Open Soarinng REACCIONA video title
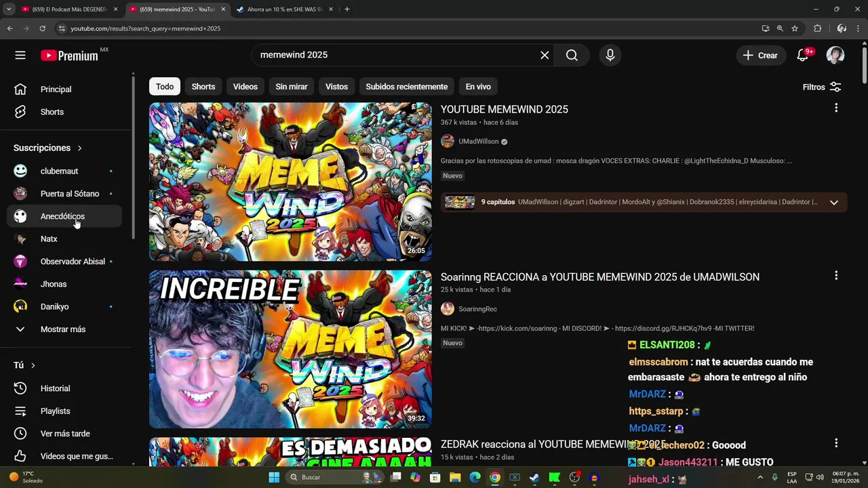Image resolution: width=868 pixels, height=488 pixels. [600, 277]
